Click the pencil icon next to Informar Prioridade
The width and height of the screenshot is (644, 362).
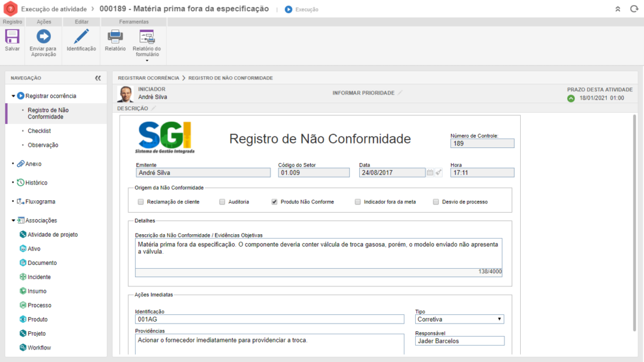pyautogui.click(x=399, y=93)
